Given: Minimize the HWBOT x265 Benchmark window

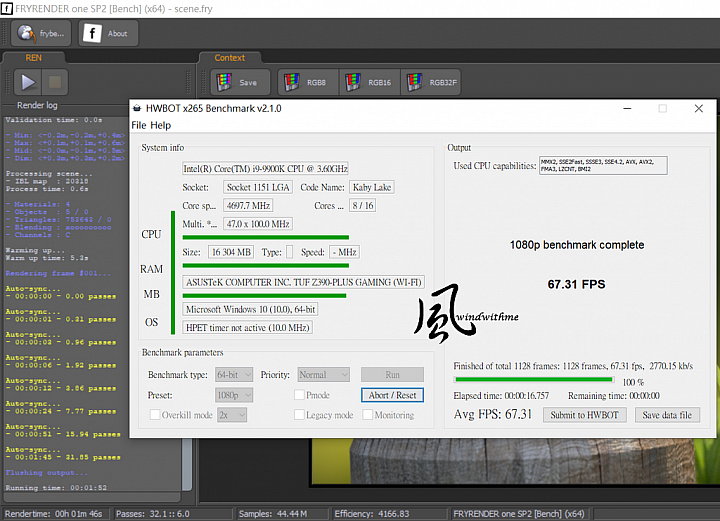Looking at the screenshot, I should coord(627,108).
